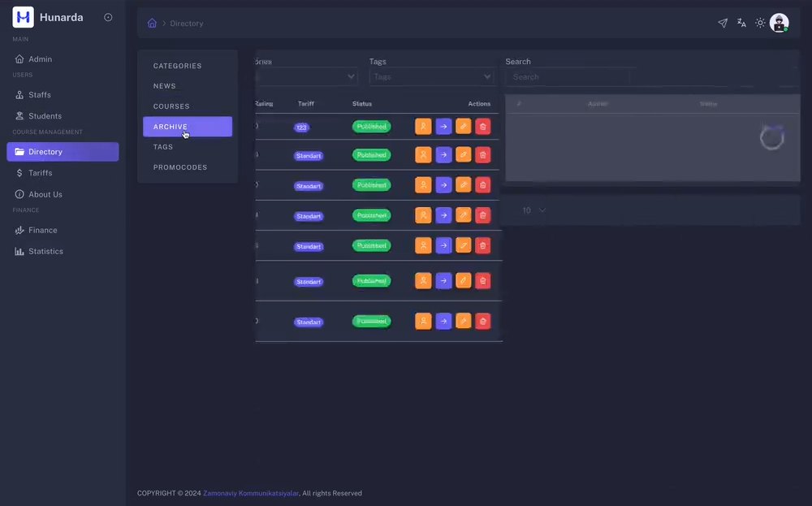The image size is (812, 506).
Task: Toggle the light theme sun icon
Action: pyautogui.click(x=760, y=23)
